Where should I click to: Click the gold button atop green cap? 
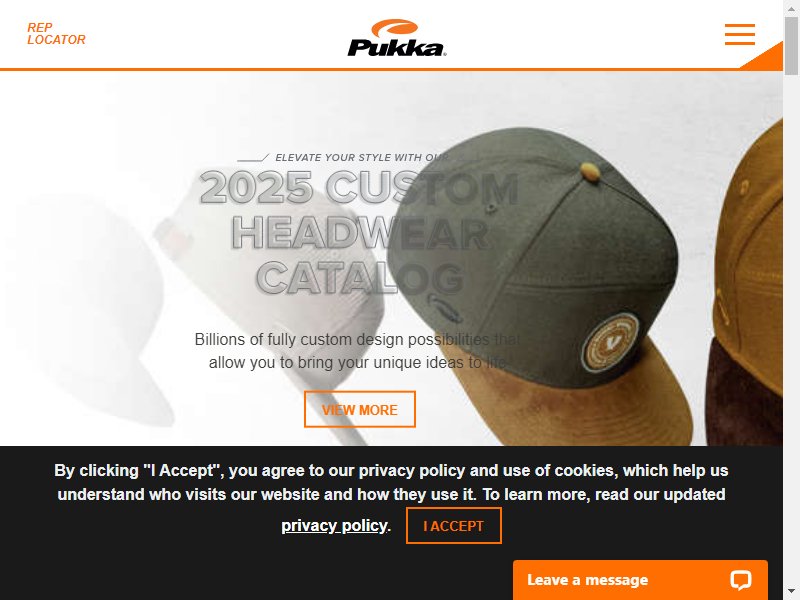tap(589, 171)
